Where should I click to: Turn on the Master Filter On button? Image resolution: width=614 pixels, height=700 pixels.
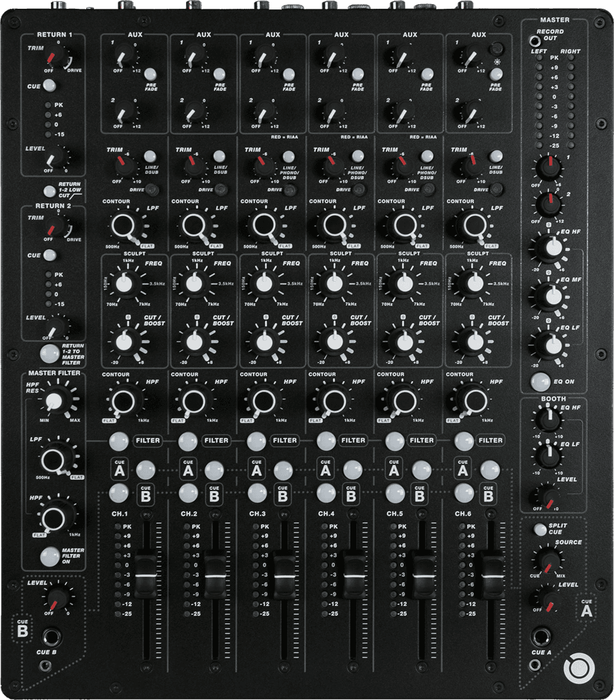coord(50,556)
